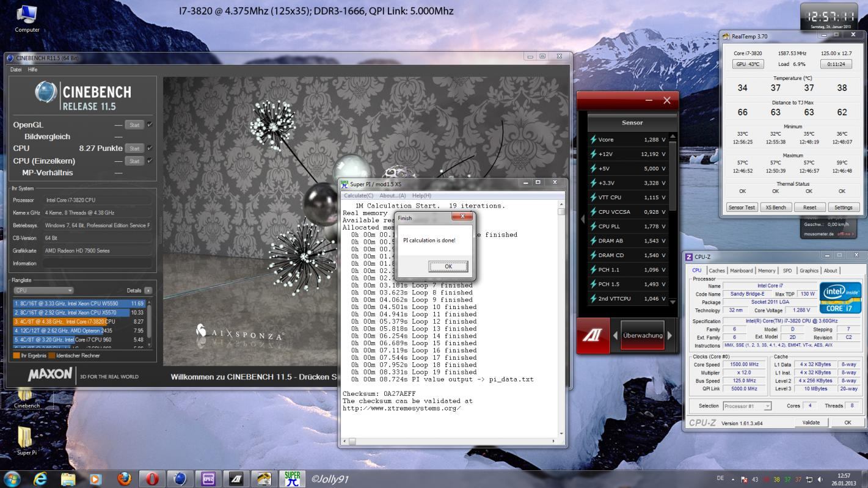Click the Intel Core i7 logo

click(840, 297)
